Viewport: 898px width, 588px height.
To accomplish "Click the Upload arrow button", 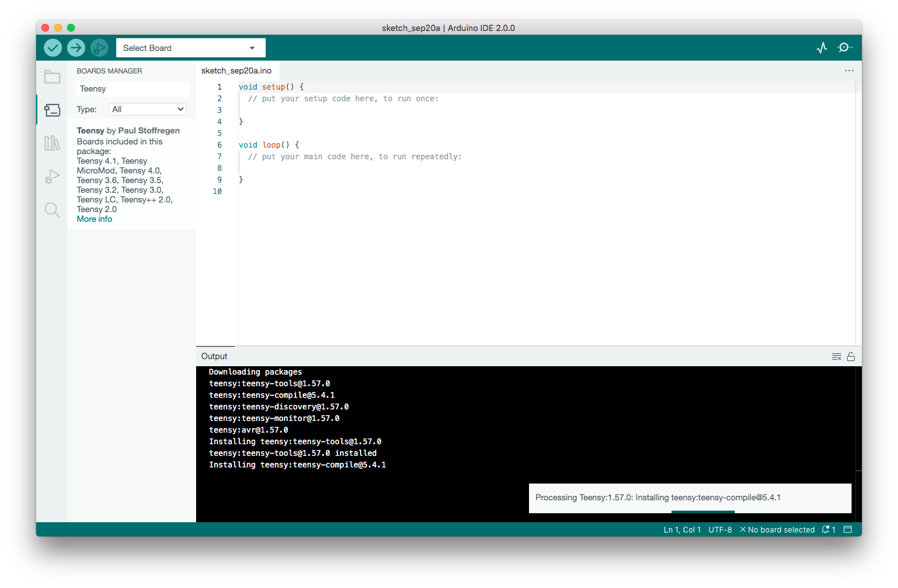I will coord(76,48).
